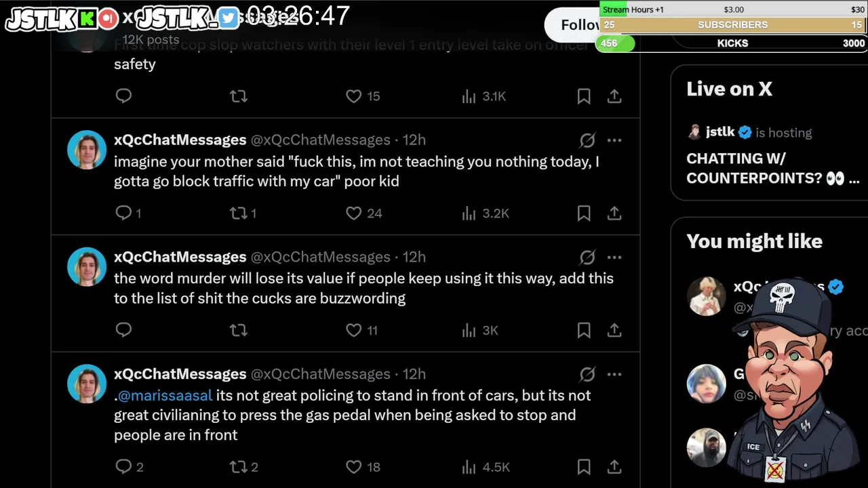Like the "poor kid" tweet with 24 likes

click(x=354, y=213)
